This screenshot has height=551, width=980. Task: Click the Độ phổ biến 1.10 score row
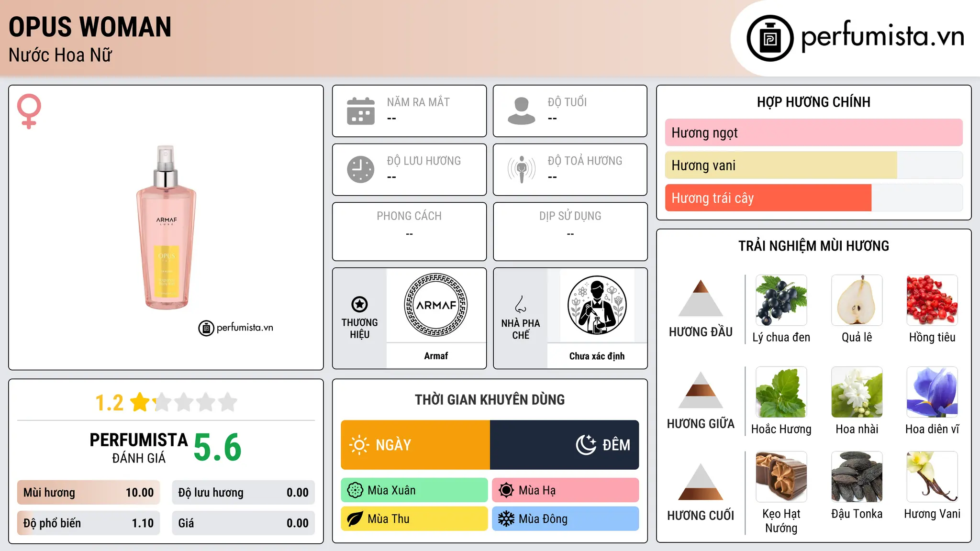click(x=89, y=523)
